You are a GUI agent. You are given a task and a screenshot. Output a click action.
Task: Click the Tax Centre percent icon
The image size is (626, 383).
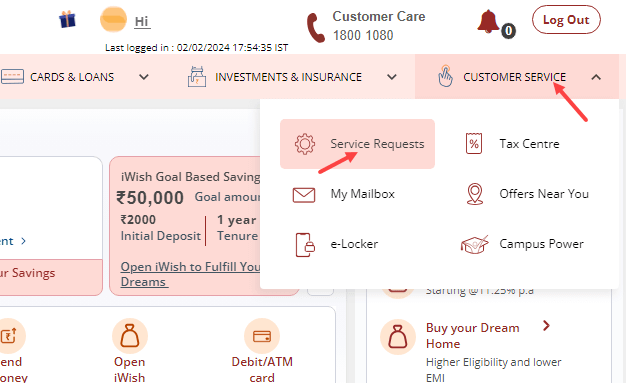pyautogui.click(x=474, y=143)
